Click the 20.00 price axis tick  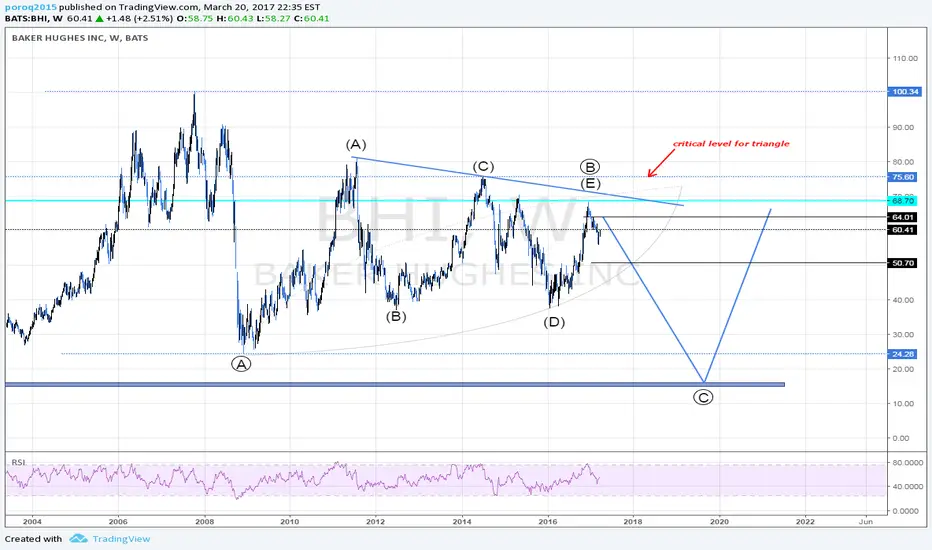tap(903, 369)
